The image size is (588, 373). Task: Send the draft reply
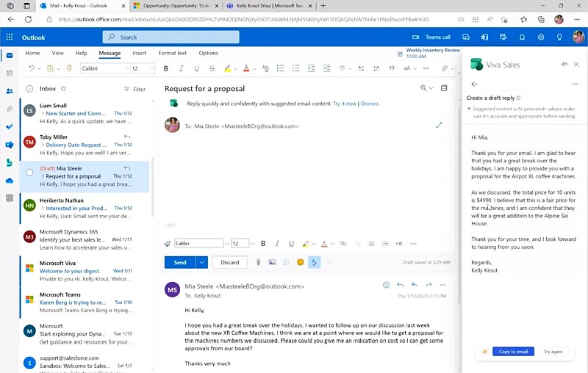coord(180,262)
